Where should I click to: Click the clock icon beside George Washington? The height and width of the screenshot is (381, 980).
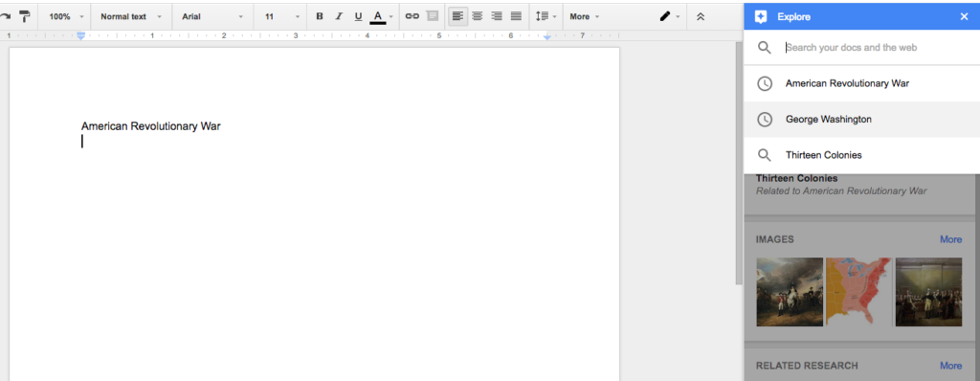coord(765,120)
